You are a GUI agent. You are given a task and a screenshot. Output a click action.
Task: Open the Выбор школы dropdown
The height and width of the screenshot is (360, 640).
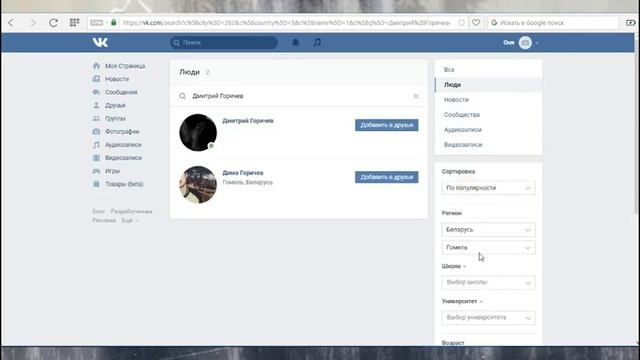[489, 282]
